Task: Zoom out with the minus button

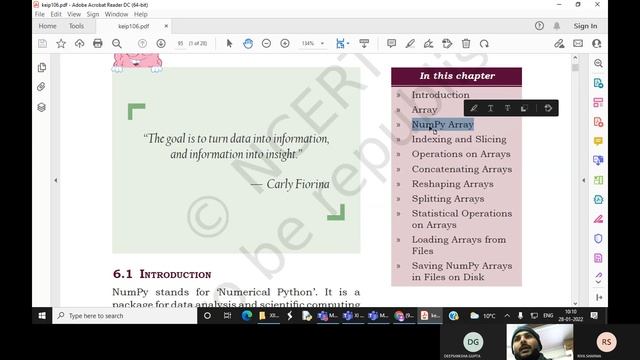Action: click(266, 43)
